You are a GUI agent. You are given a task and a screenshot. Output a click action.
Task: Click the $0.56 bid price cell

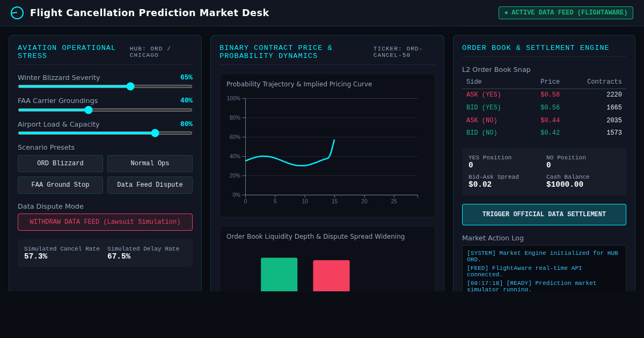(x=550, y=108)
